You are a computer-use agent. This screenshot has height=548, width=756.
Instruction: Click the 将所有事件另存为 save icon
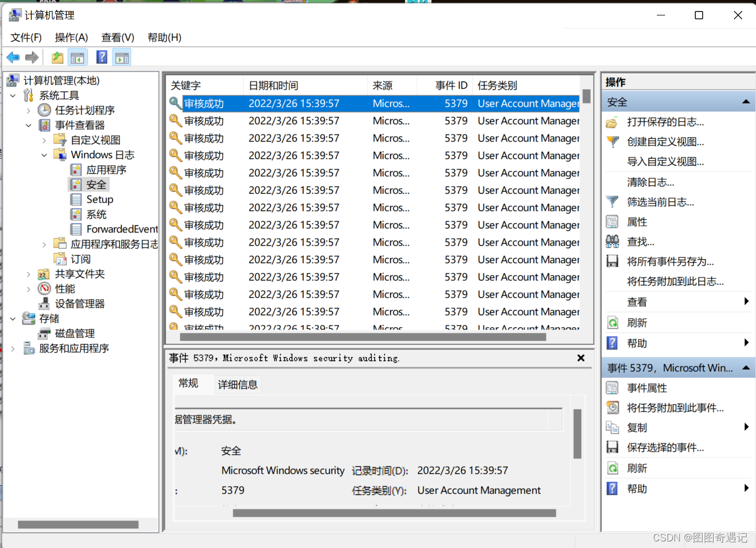coord(612,262)
